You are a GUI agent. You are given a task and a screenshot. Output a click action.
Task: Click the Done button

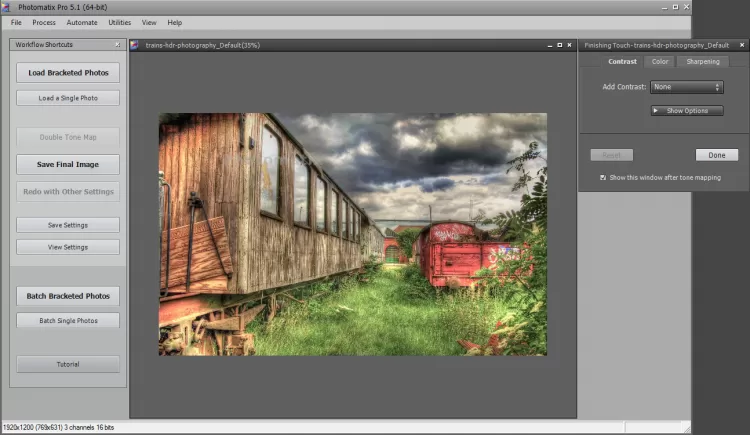point(717,155)
